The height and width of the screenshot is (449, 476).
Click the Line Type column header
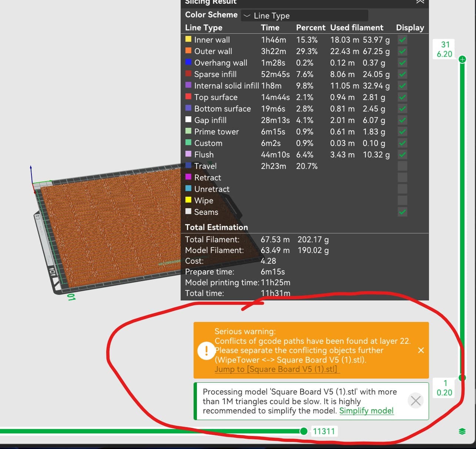[x=204, y=27]
